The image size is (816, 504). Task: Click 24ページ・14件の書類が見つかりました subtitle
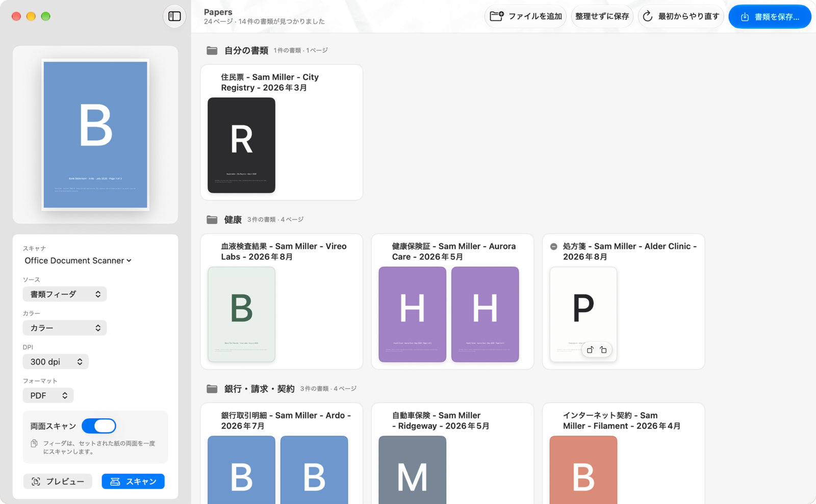pos(264,21)
